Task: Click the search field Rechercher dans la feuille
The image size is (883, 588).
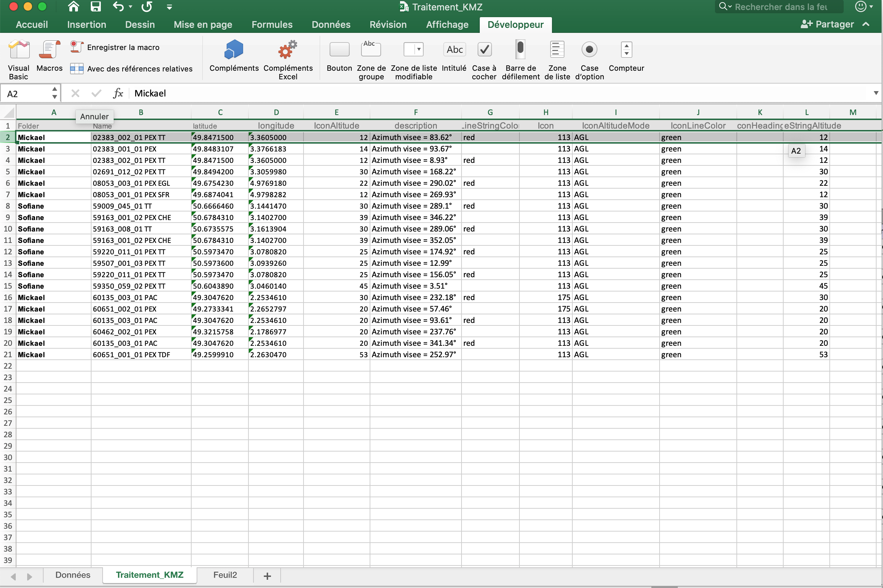Action: pyautogui.click(x=780, y=7)
